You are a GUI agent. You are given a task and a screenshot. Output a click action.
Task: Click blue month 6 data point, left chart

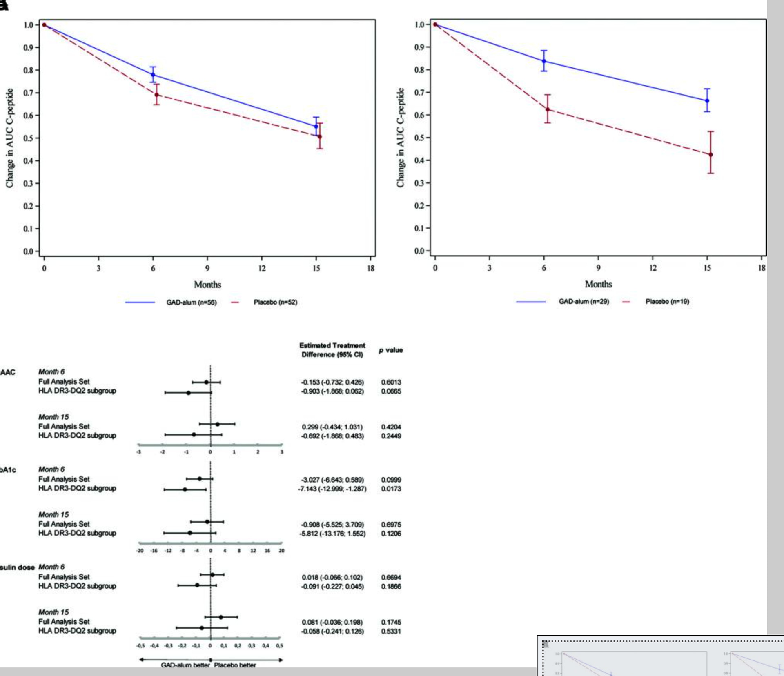point(153,75)
